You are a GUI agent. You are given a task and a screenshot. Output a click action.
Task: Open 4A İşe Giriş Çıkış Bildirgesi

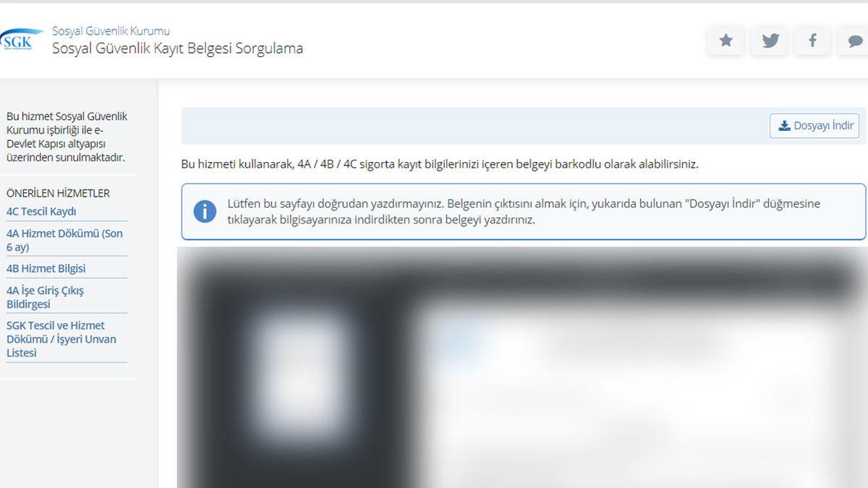(x=45, y=296)
